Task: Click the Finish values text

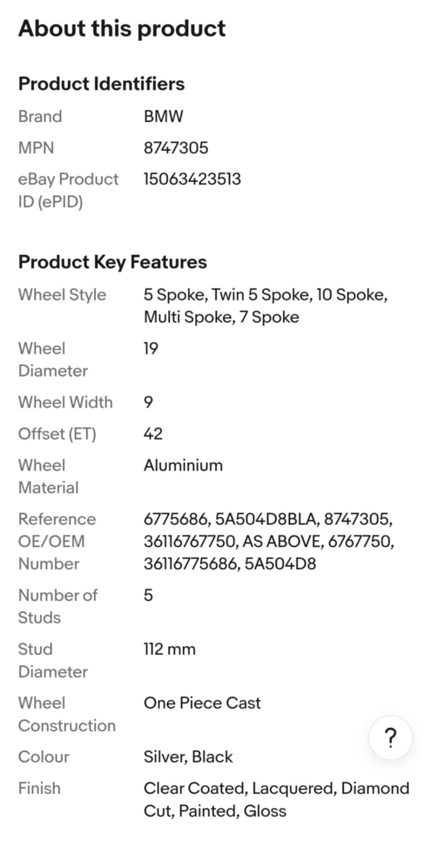Action: [x=276, y=799]
